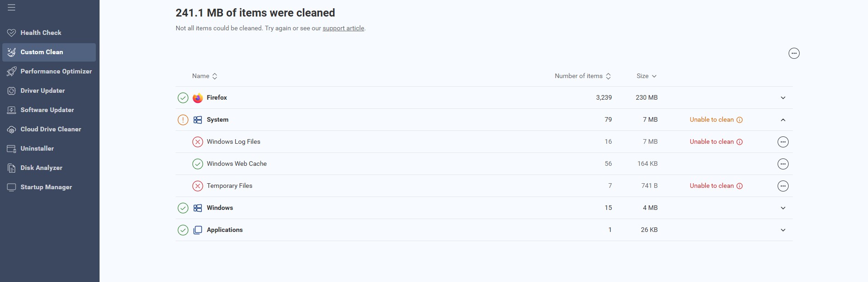The height and width of the screenshot is (282, 868).
Task: Click the green check status on Firefox row
Action: coord(183,98)
